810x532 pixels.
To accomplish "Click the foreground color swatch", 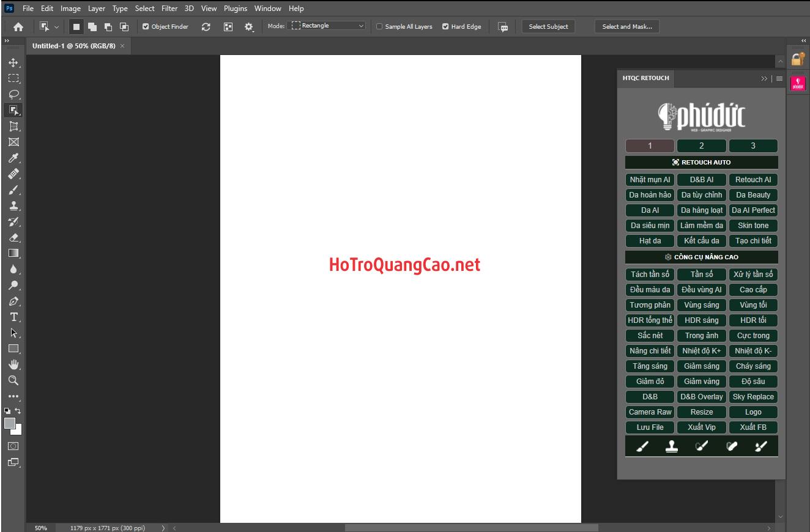I will (10, 423).
